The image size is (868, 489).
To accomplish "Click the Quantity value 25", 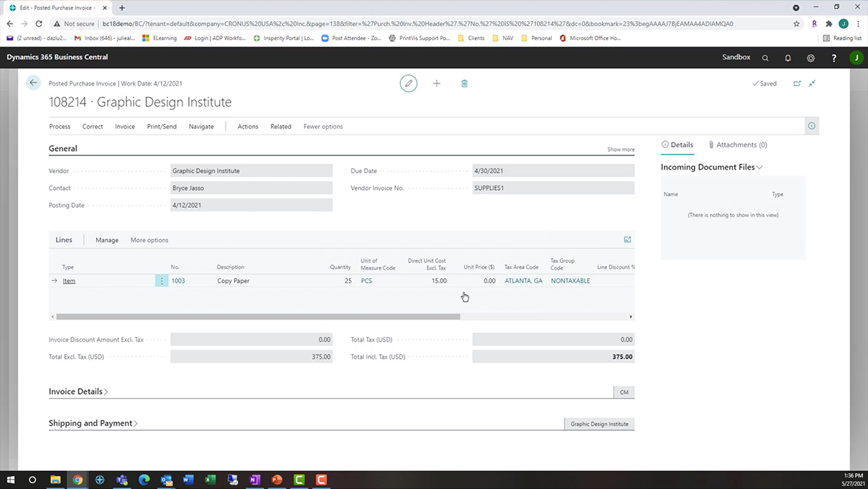I will (x=348, y=280).
